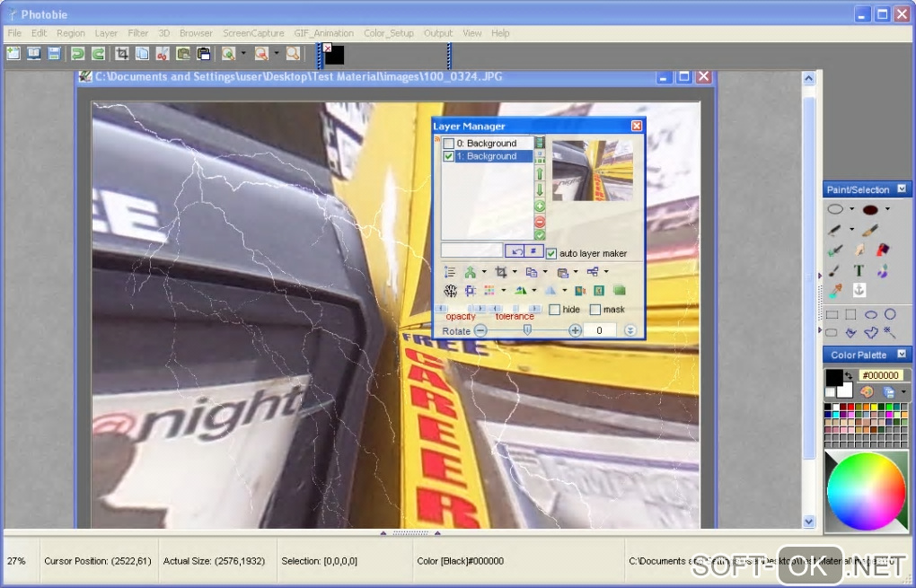This screenshot has width=916, height=588.
Task: Open the File menu
Action: point(14,33)
